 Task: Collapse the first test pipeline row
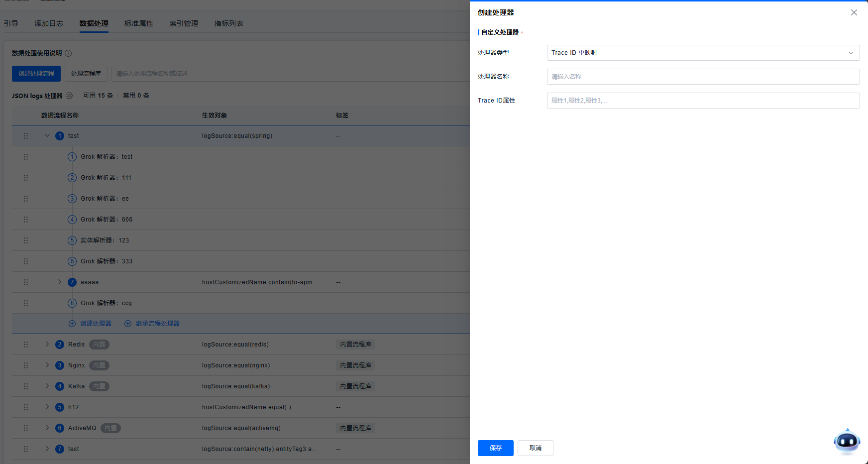(47, 136)
